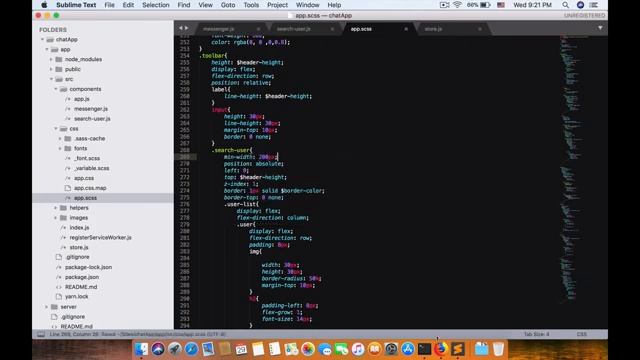Open _variable.scss in the sidebar

click(x=91, y=168)
